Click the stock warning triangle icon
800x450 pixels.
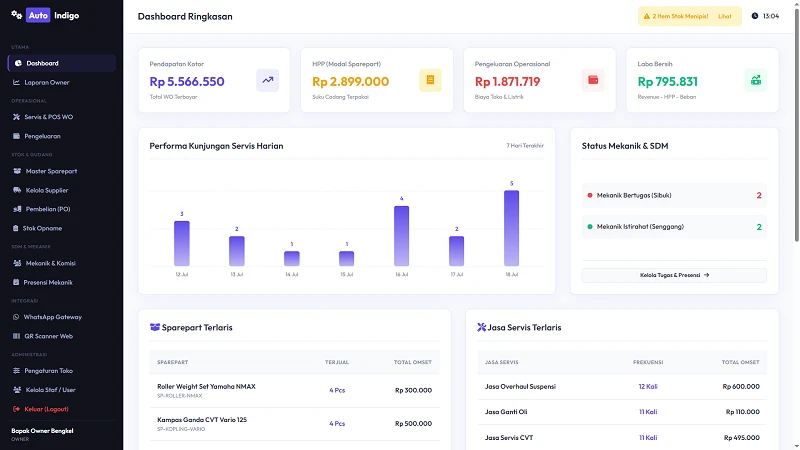click(646, 16)
